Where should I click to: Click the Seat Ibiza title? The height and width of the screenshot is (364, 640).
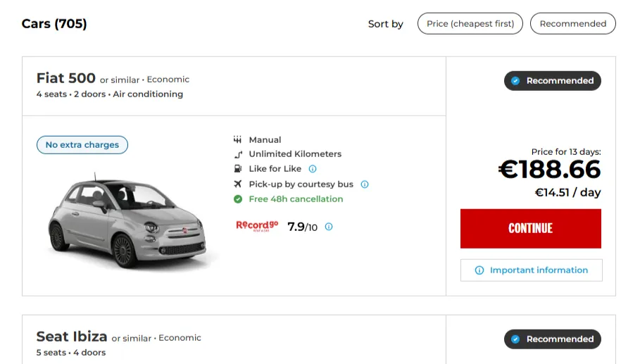pos(72,337)
